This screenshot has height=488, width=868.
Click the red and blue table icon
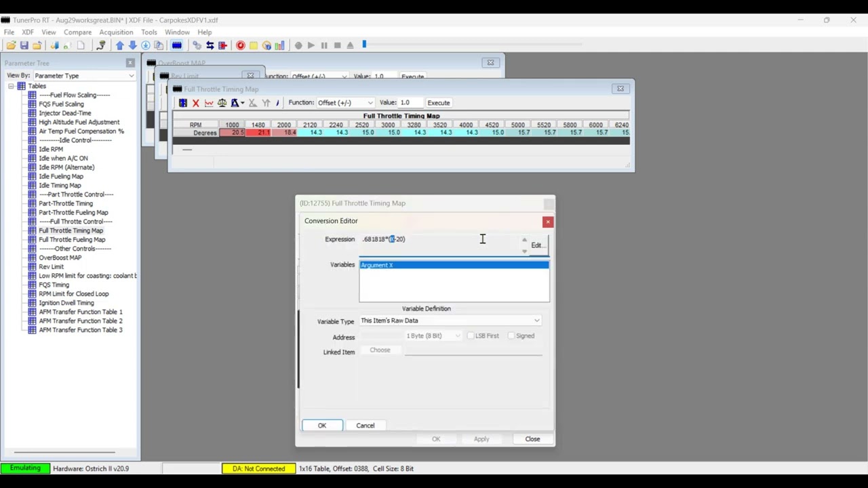point(222,45)
